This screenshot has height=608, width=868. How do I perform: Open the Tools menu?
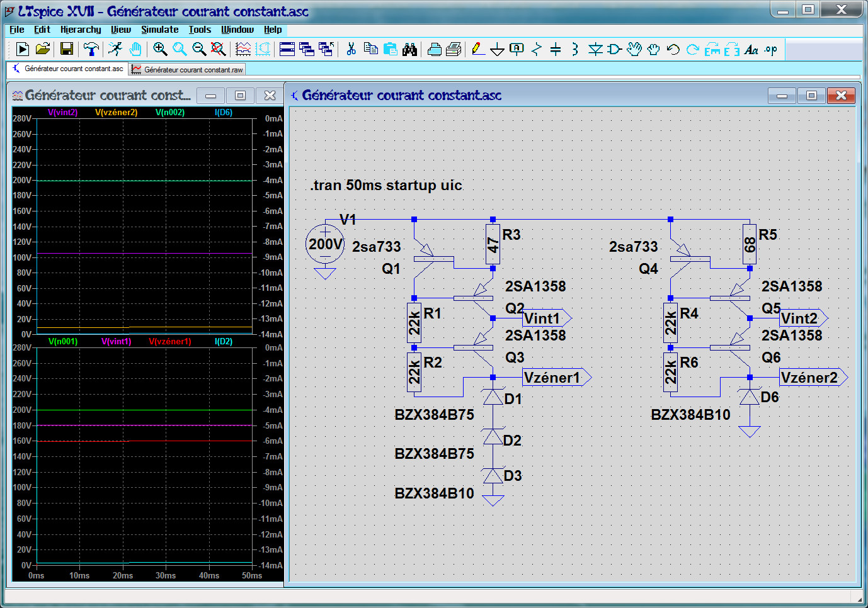coord(200,30)
